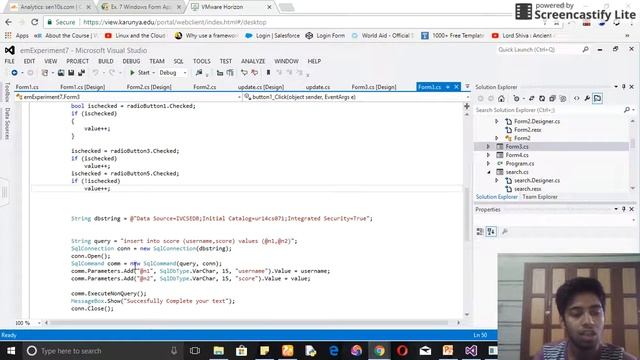The image size is (640, 360).
Task: Click the Quick Launch search box
Action: 543,49
